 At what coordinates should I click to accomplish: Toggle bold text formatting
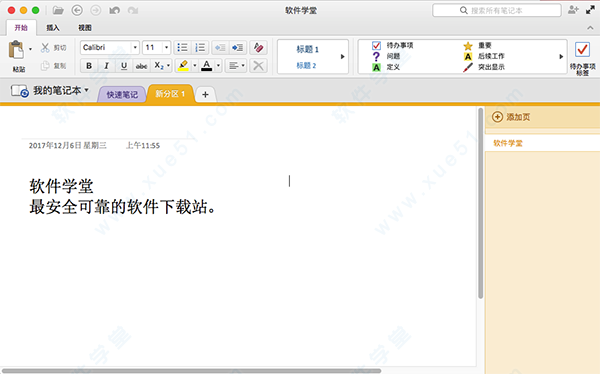coord(89,66)
